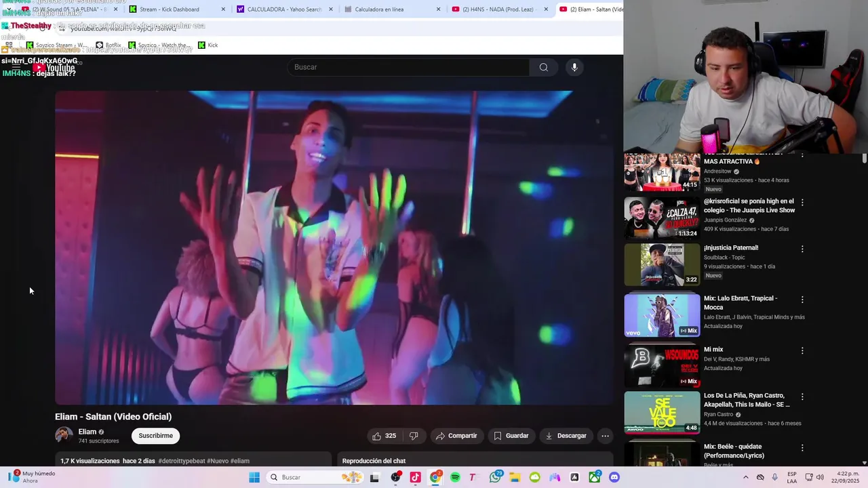This screenshot has height=488, width=868.
Task: Click the YouTube Buscar search field
Action: tap(409, 67)
